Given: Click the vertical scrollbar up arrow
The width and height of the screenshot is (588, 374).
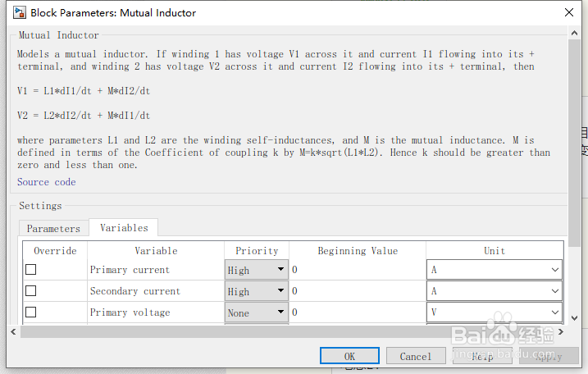Looking at the screenshot, I should coord(574,33).
